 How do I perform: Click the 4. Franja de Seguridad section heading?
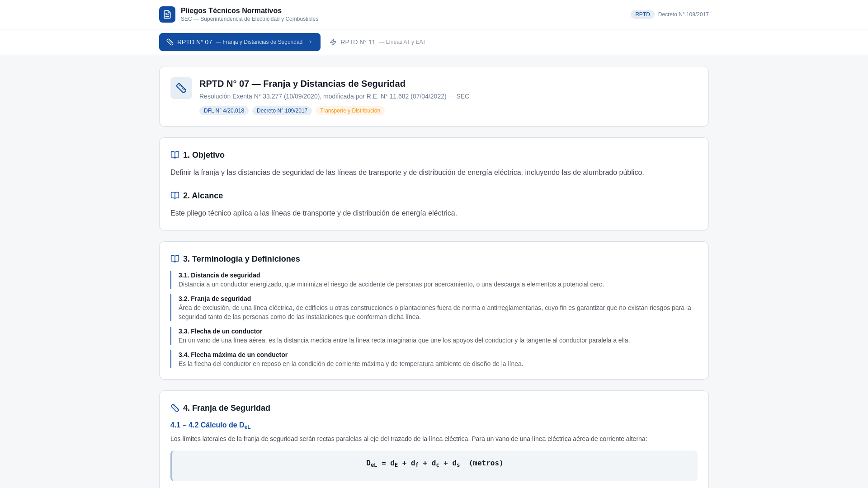pos(226,408)
